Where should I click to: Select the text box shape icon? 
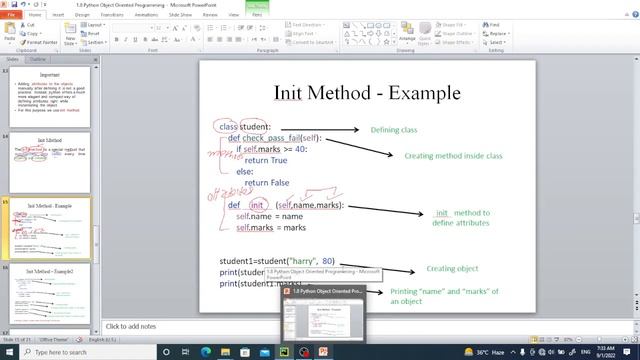347,25
